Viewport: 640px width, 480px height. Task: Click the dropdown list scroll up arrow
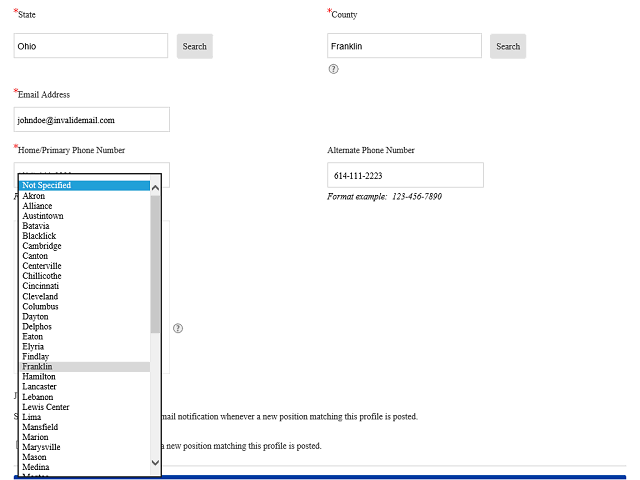coord(155,188)
